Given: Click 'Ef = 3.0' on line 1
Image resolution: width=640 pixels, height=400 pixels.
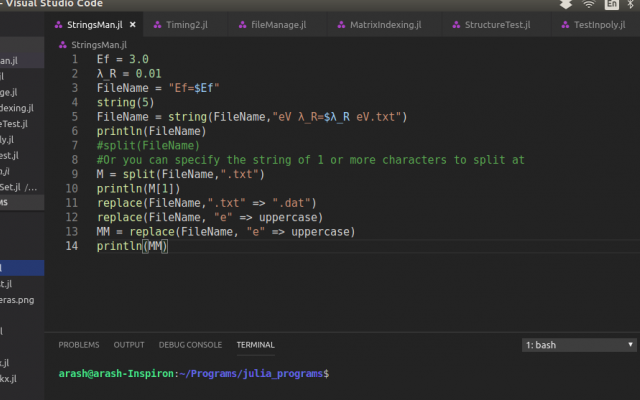Looking at the screenshot, I should point(122,59).
